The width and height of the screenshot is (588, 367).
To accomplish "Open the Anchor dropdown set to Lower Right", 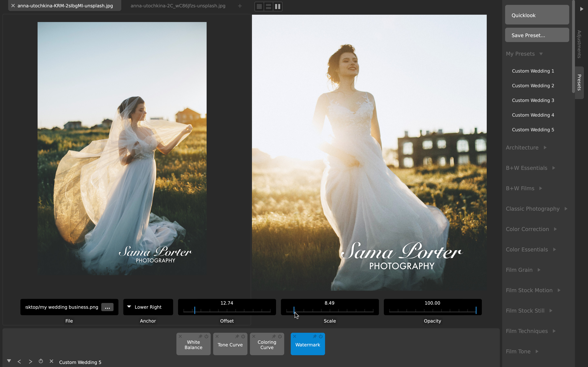I will point(148,307).
